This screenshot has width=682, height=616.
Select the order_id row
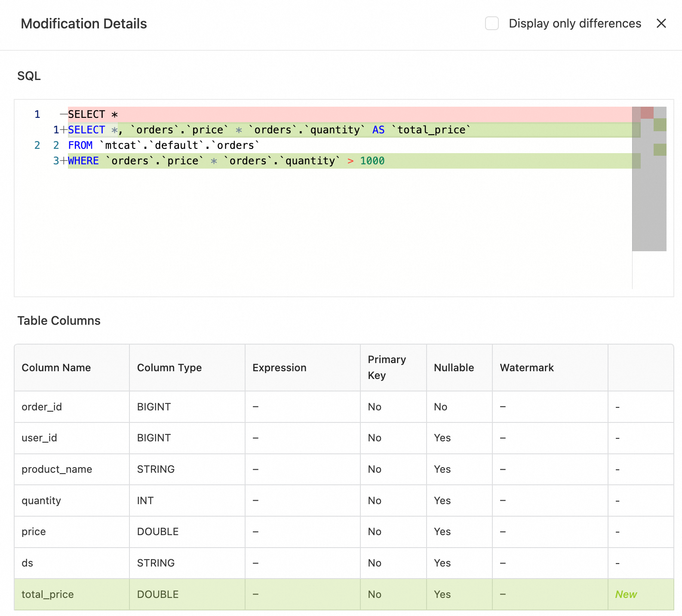(42, 407)
